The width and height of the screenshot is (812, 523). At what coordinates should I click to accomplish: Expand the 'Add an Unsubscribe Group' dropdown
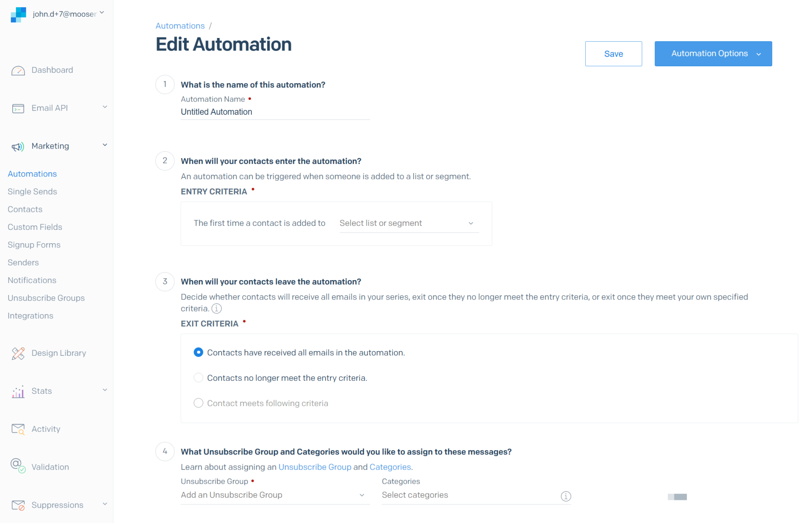tap(274, 495)
